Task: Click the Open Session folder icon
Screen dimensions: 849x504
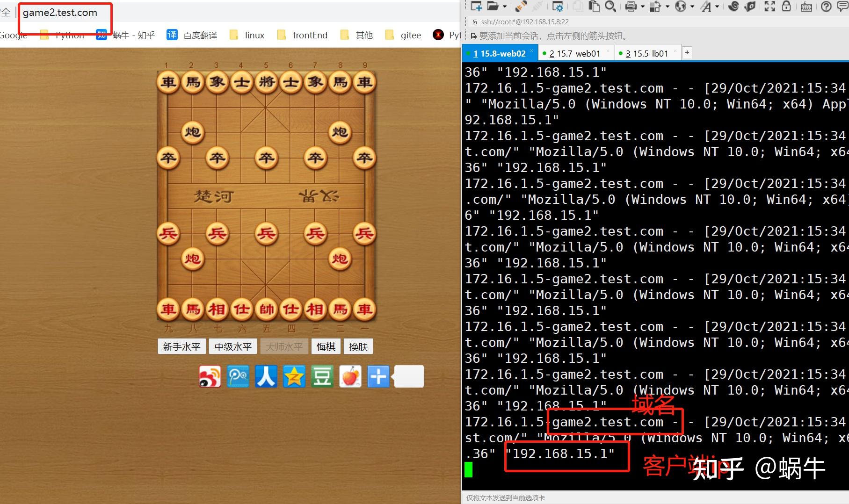Action: (492, 6)
